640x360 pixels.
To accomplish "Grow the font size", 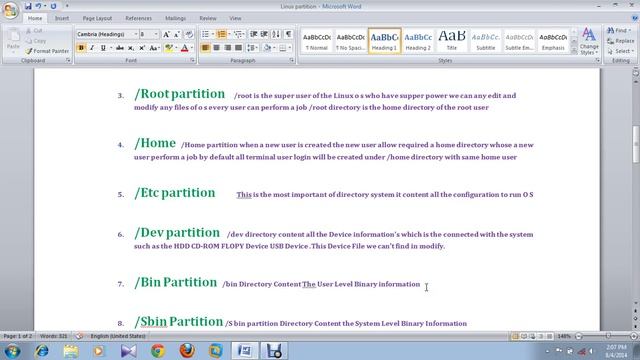I will pos(166,34).
